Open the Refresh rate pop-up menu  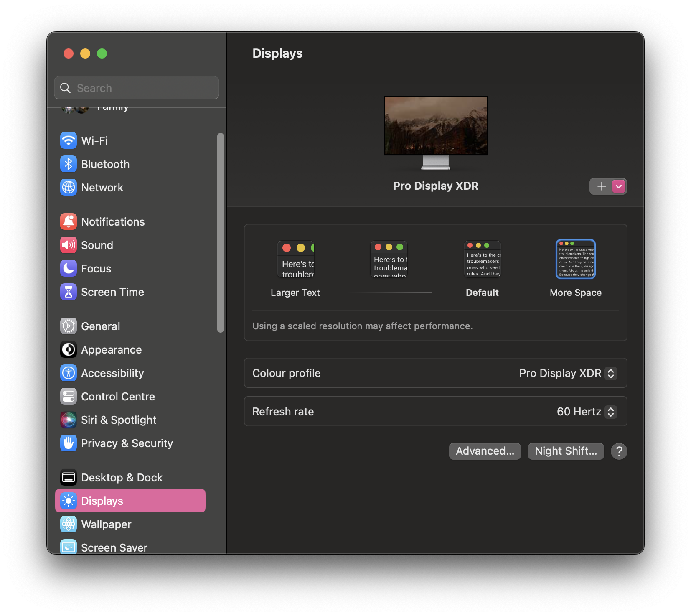[x=587, y=412]
